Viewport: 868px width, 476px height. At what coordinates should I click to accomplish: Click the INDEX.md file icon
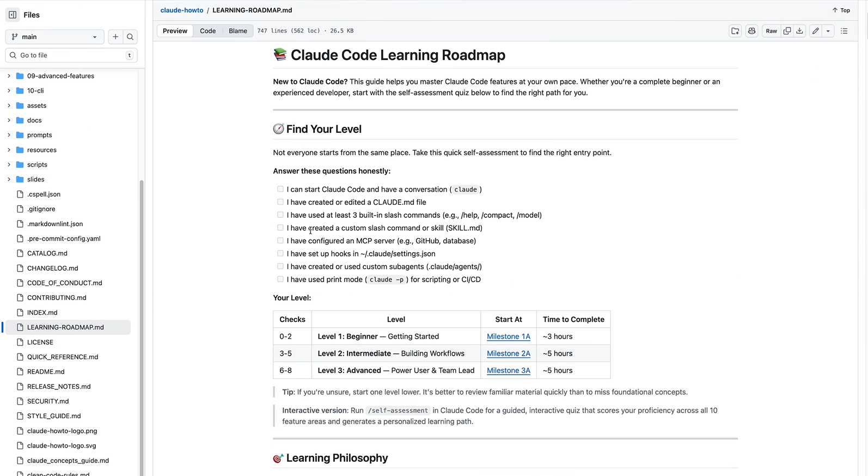(x=20, y=313)
